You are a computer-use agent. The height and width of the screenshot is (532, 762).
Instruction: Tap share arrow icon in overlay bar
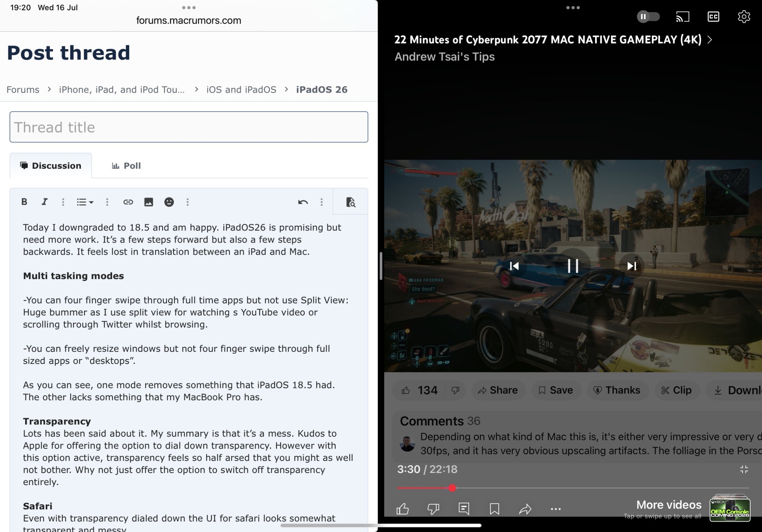point(525,509)
